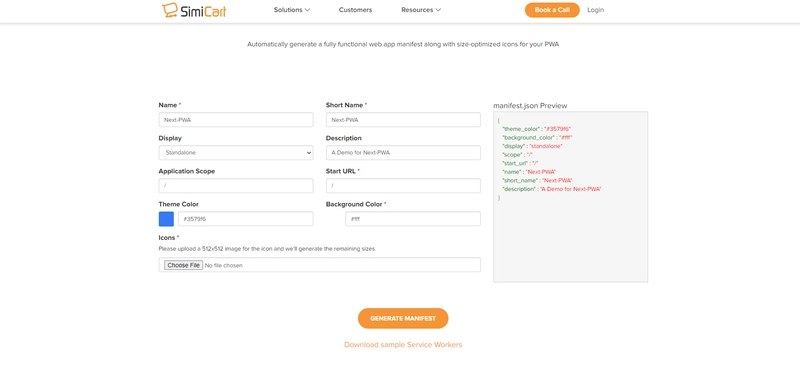The width and height of the screenshot is (800, 366).
Task: Click the Choose File button
Action: (x=183, y=265)
